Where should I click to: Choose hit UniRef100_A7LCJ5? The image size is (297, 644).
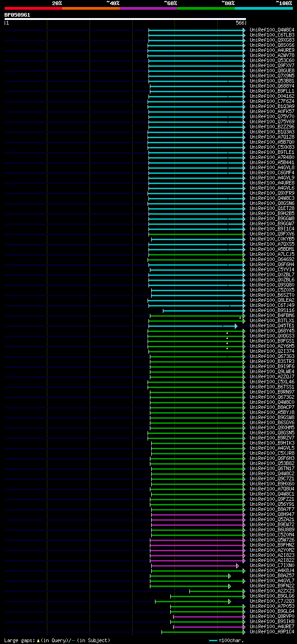click(x=272, y=254)
